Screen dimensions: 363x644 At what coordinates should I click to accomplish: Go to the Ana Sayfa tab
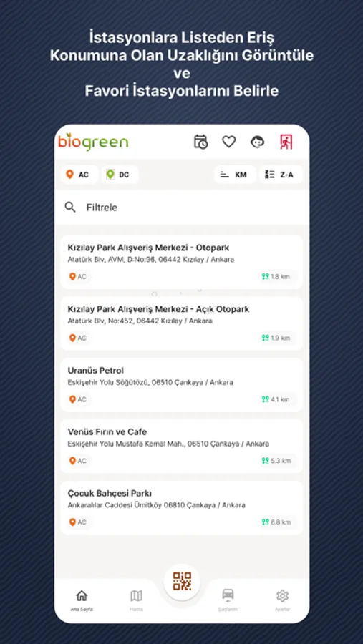click(82, 600)
